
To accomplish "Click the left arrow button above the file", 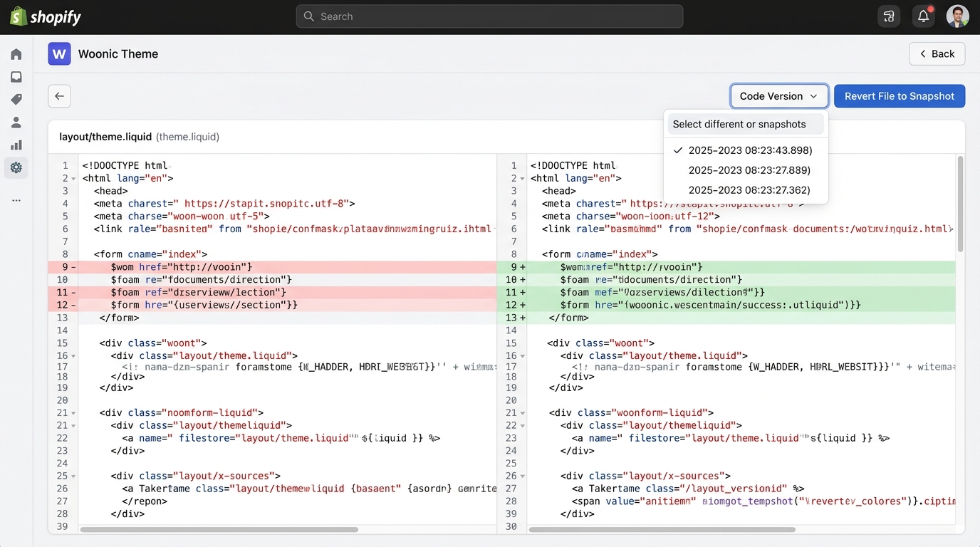I will coord(59,96).
